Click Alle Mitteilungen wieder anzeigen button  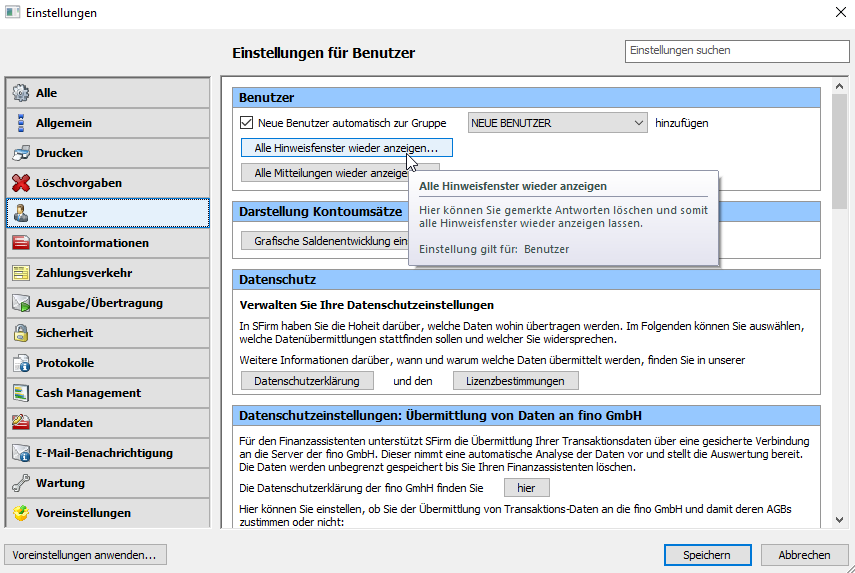click(325, 173)
